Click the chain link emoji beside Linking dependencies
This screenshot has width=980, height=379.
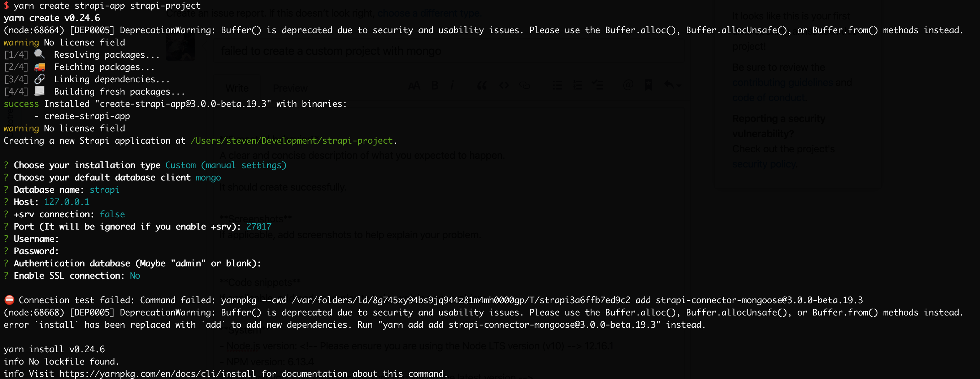pos(40,79)
